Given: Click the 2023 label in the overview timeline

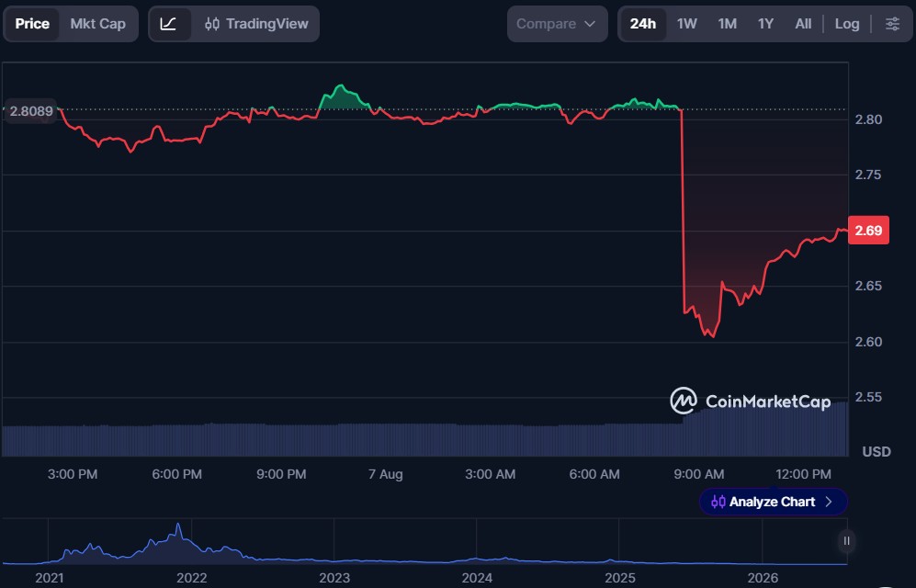Looking at the screenshot, I should tap(334, 578).
